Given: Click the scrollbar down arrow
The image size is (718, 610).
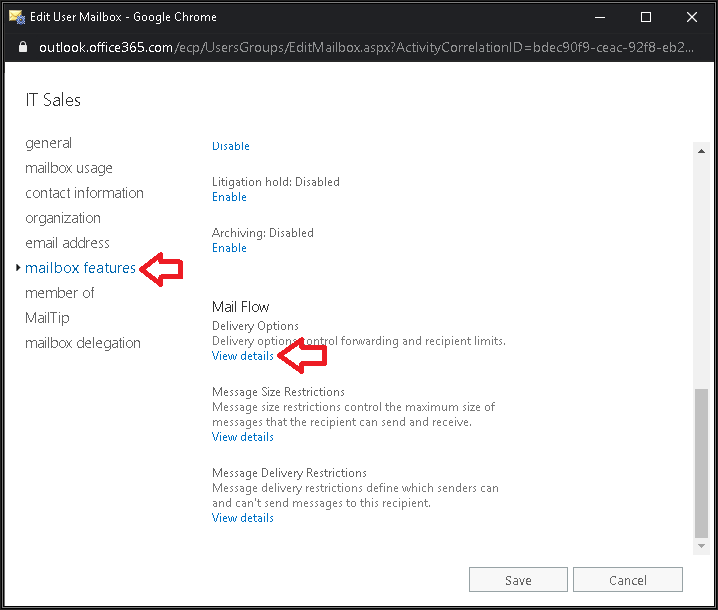Looking at the screenshot, I should (701, 545).
